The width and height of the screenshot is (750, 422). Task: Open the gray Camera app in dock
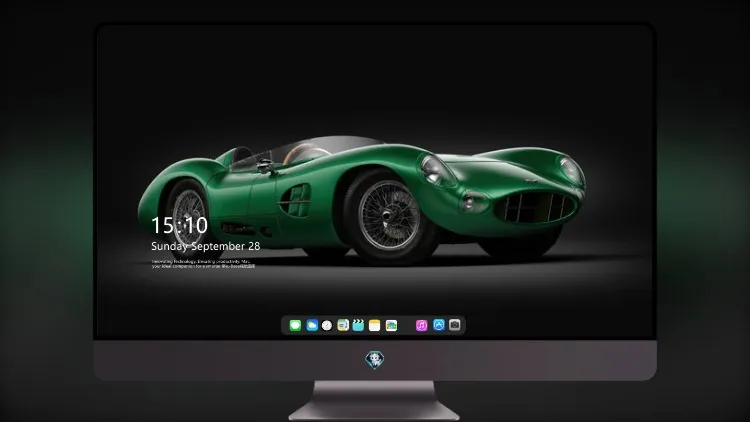pos(455,325)
